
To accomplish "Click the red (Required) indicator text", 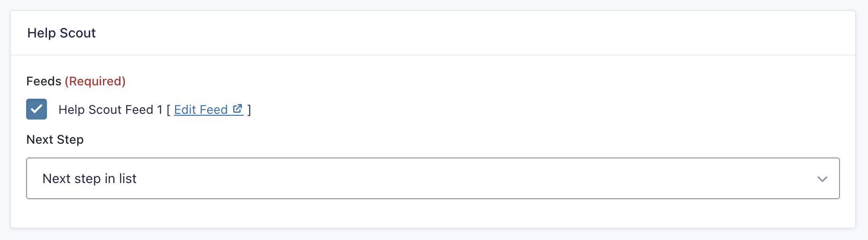I will tap(95, 82).
